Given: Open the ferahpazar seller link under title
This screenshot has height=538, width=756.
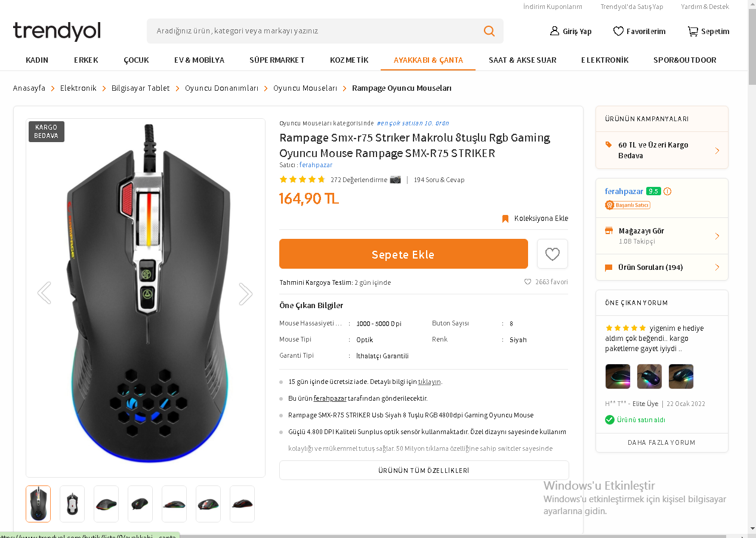Looking at the screenshot, I should [x=316, y=165].
